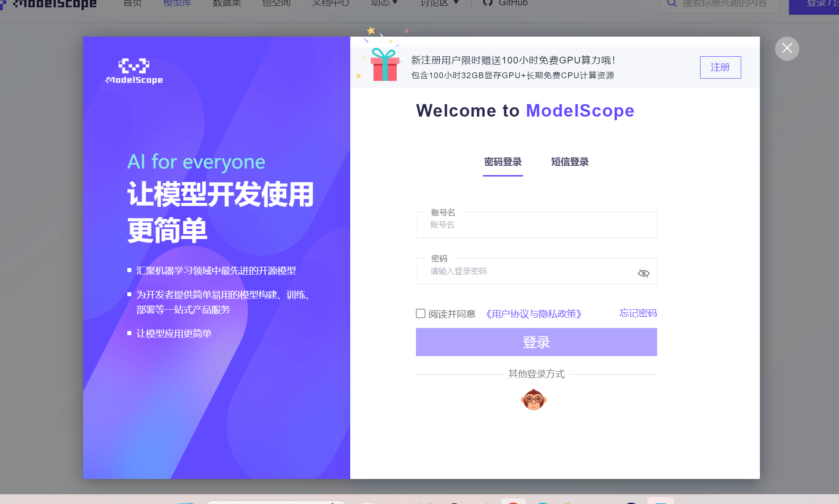This screenshot has height=504, width=839.
Task: Go to 创空间 in the nav bar
Action: click(x=276, y=3)
